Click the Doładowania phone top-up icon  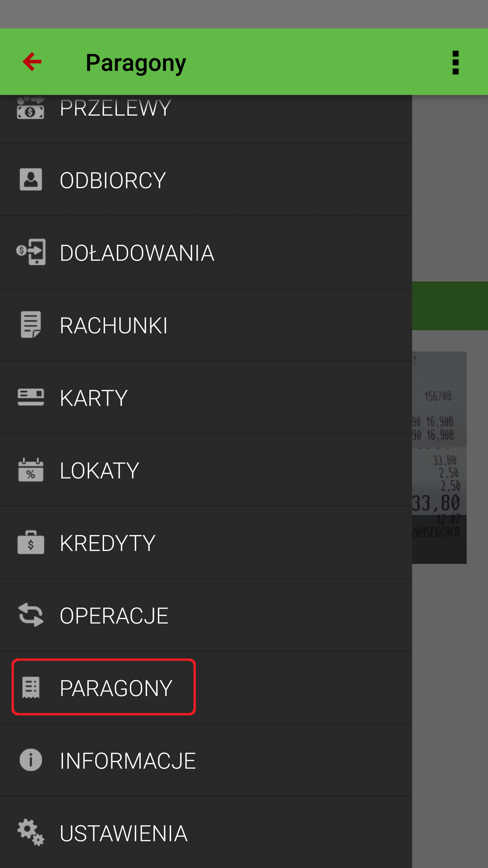click(31, 252)
